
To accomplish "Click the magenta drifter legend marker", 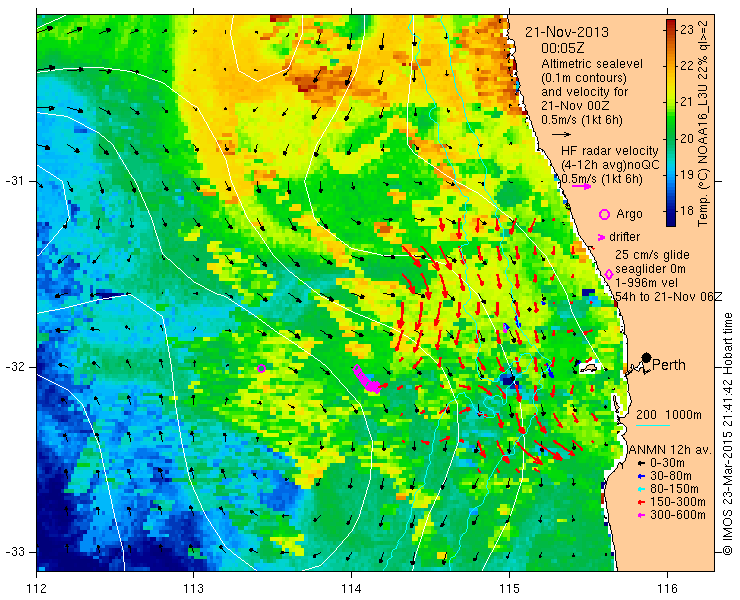I will [601, 237].
